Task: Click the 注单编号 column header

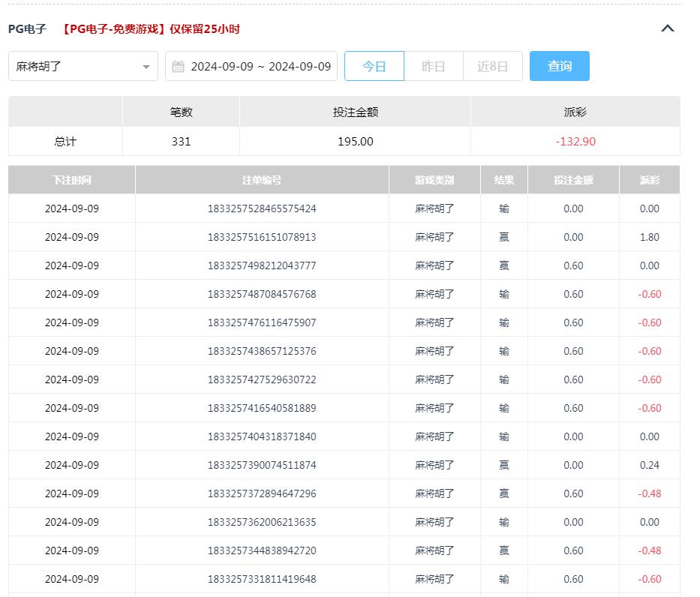Action: 261,179
